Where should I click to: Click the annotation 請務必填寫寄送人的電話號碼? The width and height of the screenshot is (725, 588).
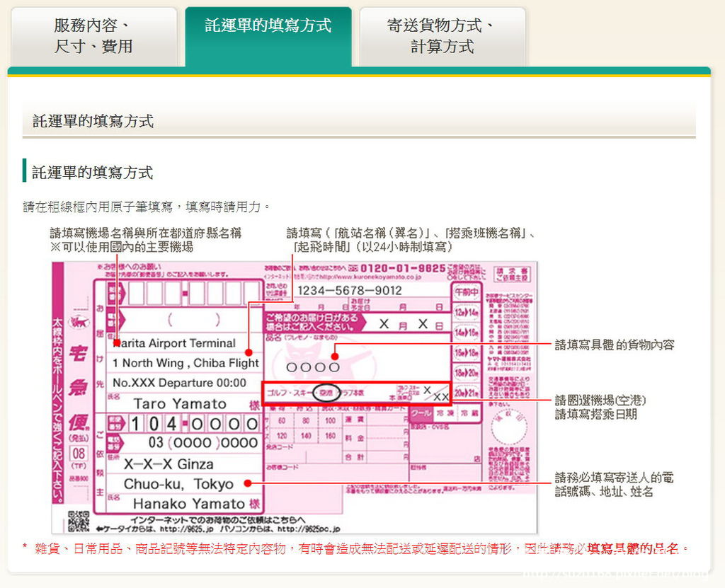point(614,484)
